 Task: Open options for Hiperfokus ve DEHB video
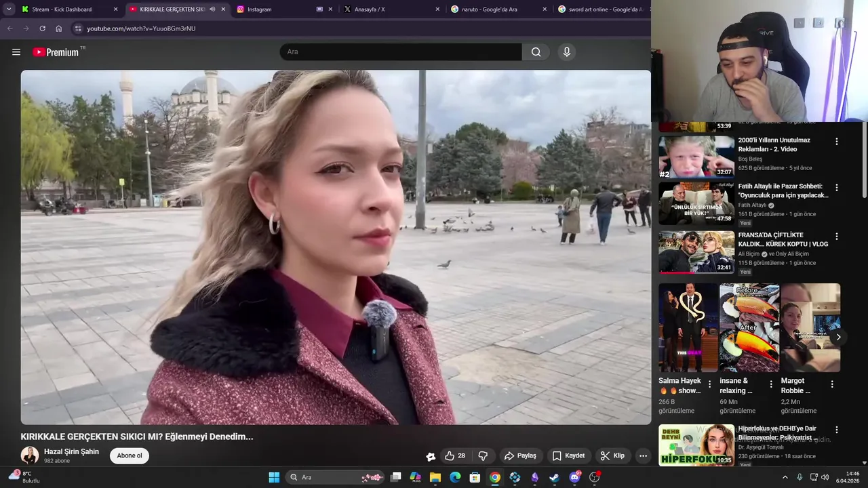836,430
